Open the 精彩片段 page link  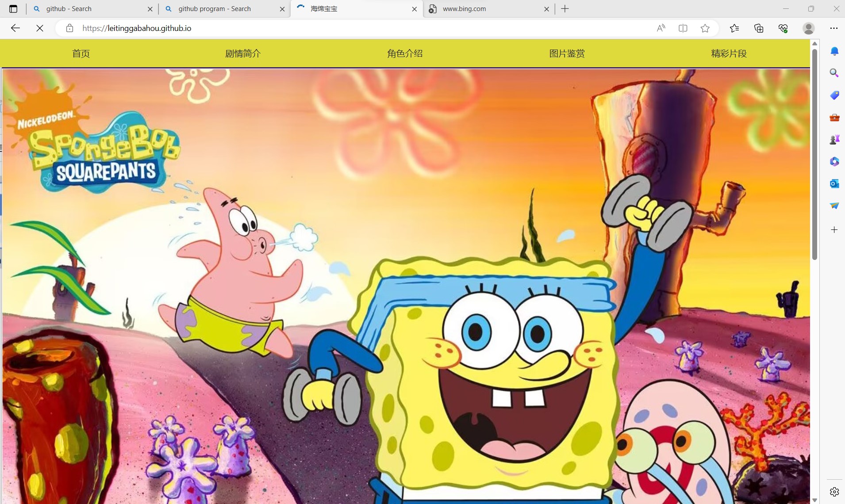click(x=729, y=53)
